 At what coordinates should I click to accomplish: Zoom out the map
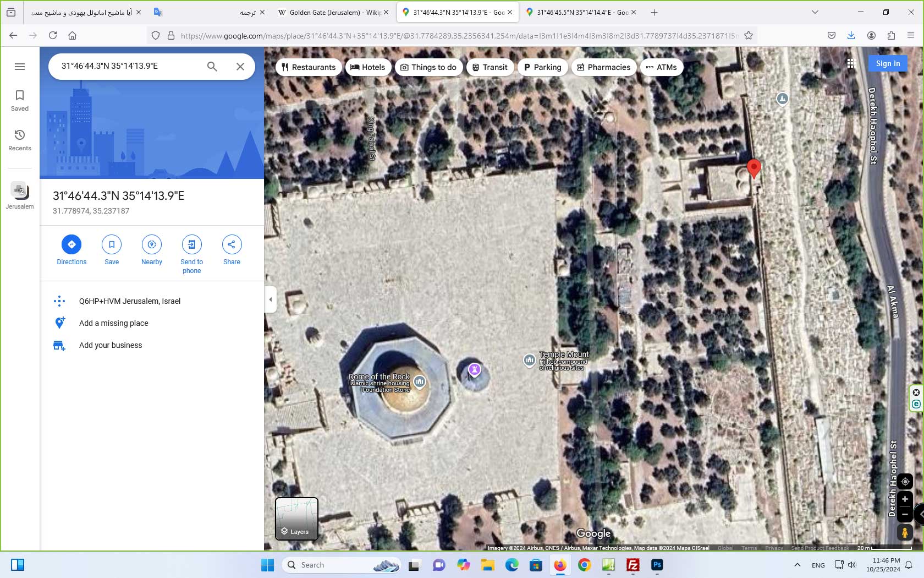tap(905, 514)
